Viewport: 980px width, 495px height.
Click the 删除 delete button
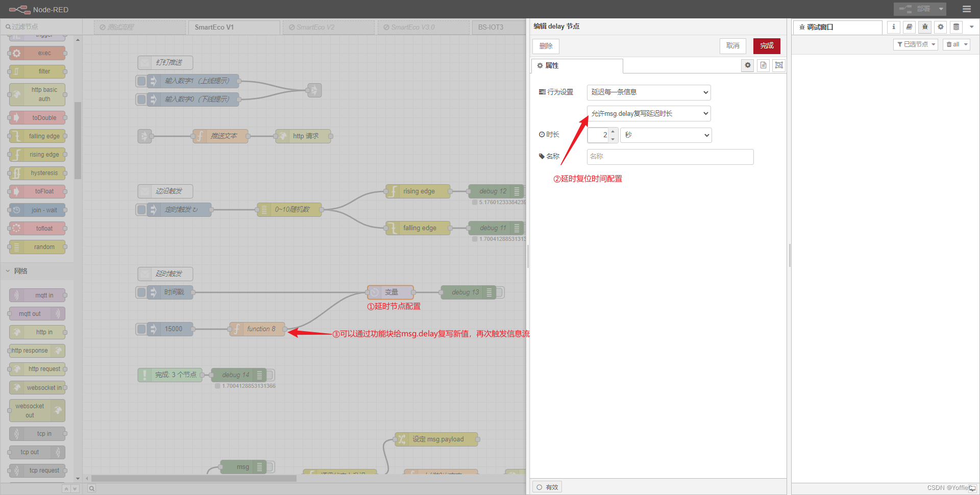coord(545,46)
